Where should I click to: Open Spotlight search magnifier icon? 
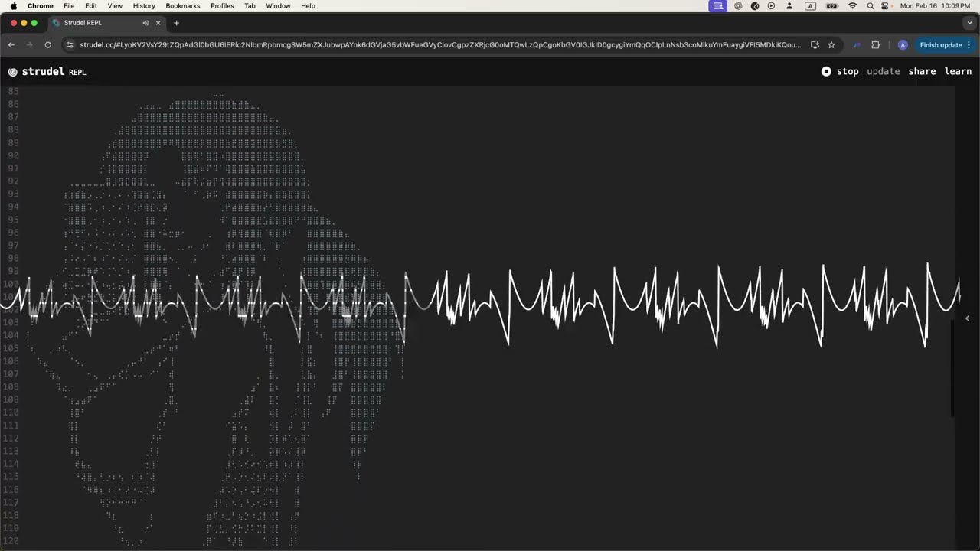[x=871, y=5]
